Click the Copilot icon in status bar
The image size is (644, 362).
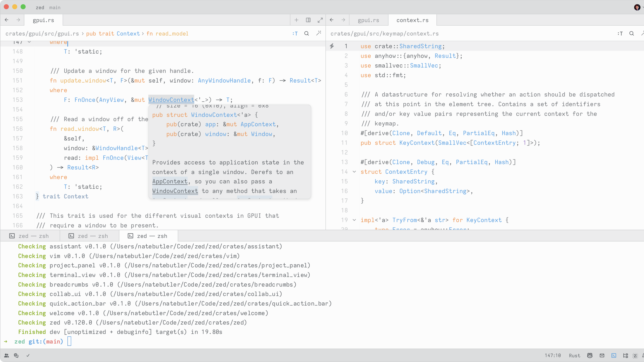point(590,356)
